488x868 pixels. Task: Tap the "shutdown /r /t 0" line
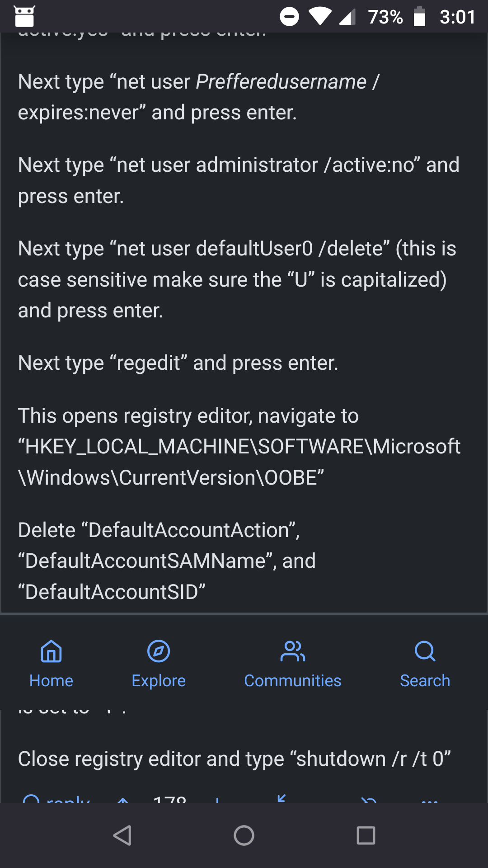pos(235,759)
